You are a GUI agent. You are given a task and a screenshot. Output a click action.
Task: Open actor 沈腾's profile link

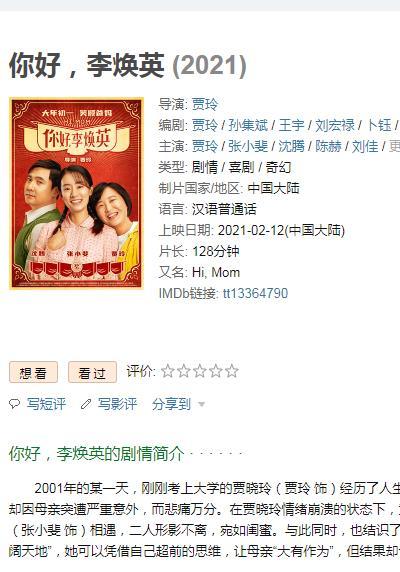(292, 146)
